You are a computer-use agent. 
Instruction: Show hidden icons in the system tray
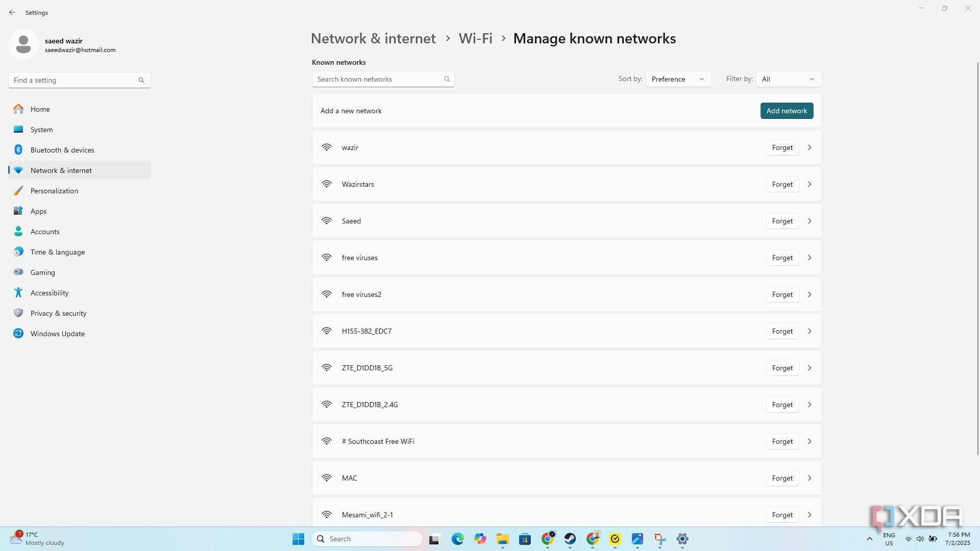[x=870, y=539]
